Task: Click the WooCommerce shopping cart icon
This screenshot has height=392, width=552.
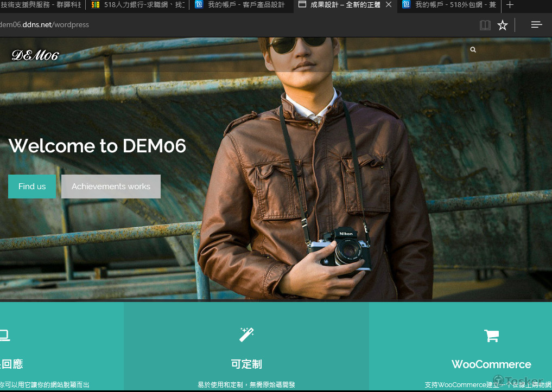Action: [x=491, y=336]
